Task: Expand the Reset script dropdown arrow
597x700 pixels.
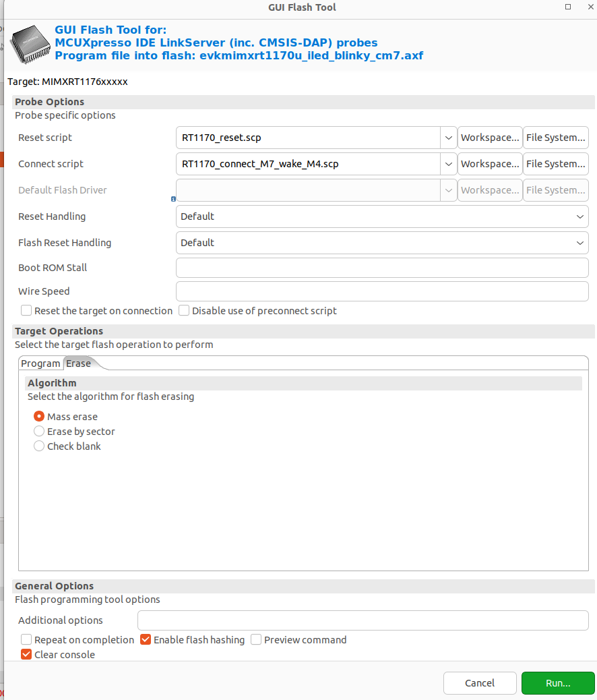Action: click(x=449, y=138)
